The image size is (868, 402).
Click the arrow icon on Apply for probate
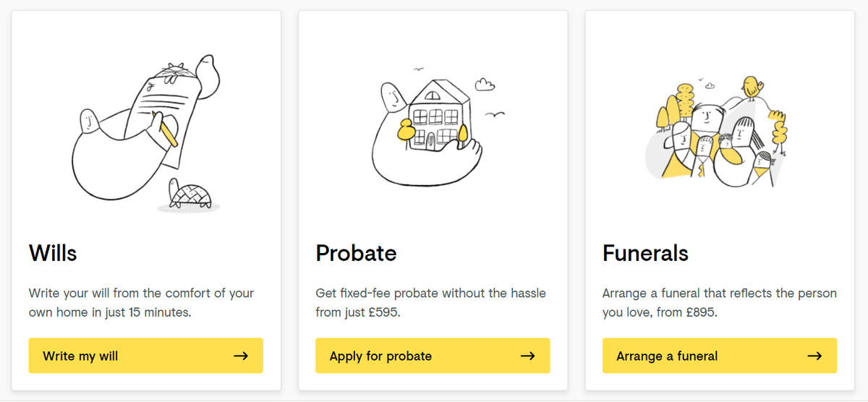point(528,356)
